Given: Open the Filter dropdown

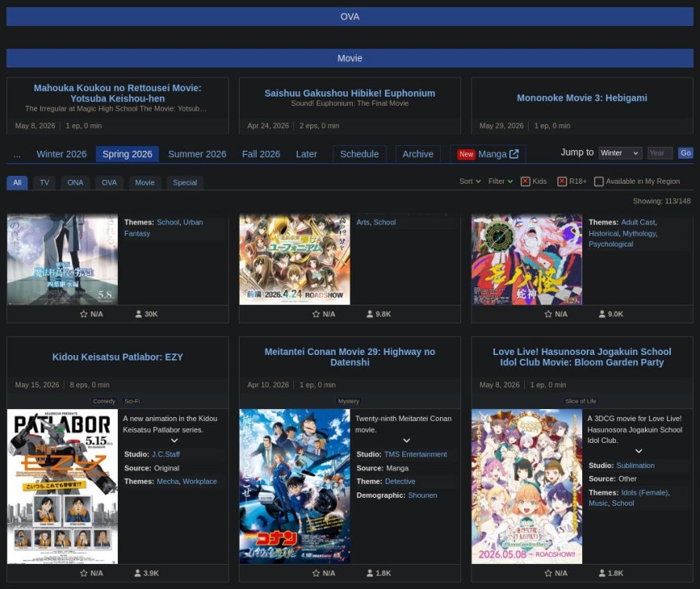Looking at the screenshot, I should pyautogui.click(x=500, y=181).
